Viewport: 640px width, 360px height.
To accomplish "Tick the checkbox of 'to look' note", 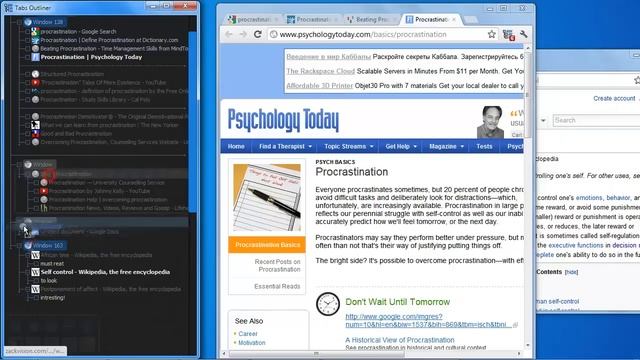I will [x=36, y=280].
